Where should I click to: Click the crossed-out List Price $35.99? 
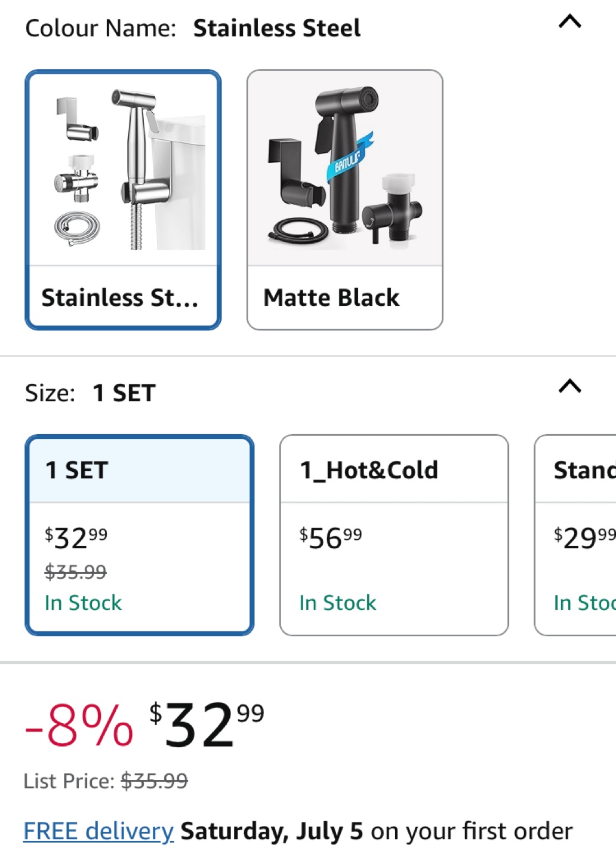pyautogui.click(x=154, y=781)
